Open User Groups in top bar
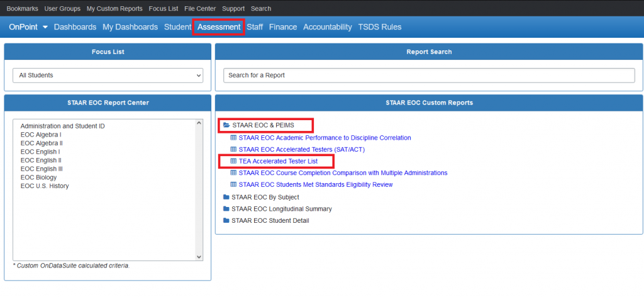 click(62, 8)
